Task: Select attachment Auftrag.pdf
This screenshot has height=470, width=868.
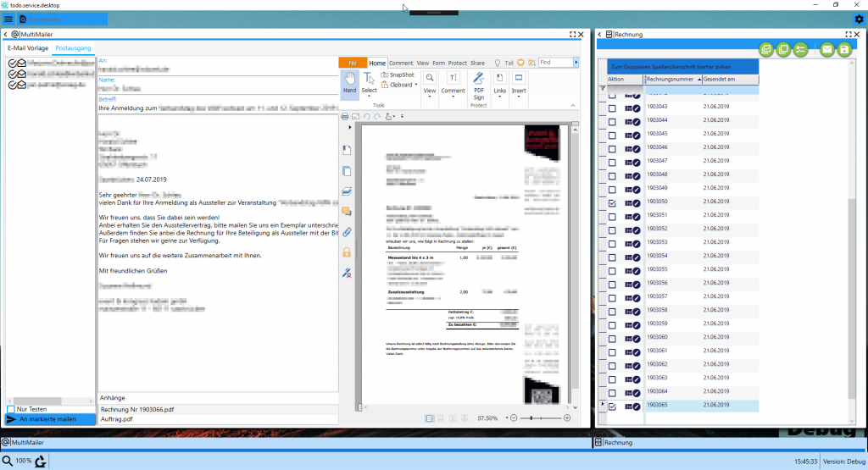Action: point(218,419)
